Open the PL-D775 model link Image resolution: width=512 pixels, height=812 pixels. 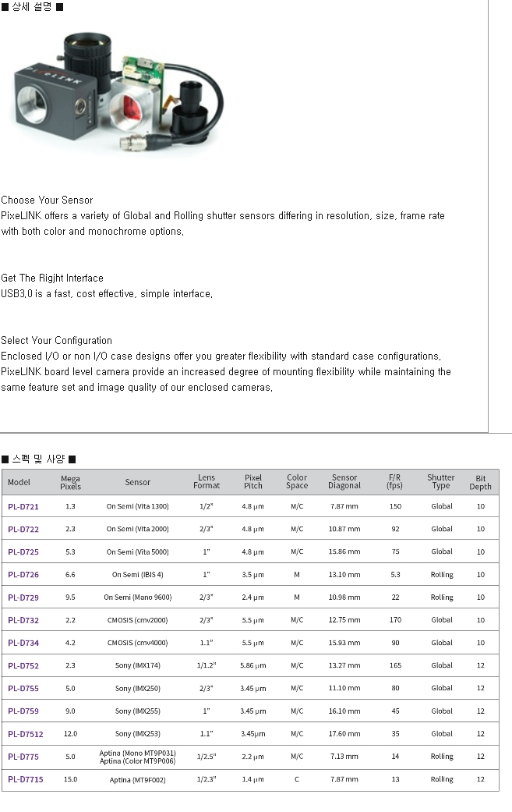click(x=23, y=757)
